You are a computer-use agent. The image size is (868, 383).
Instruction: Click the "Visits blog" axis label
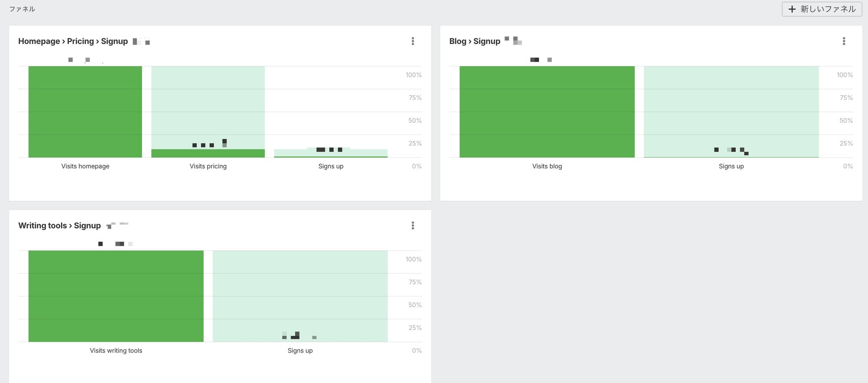tap(547, 166)
